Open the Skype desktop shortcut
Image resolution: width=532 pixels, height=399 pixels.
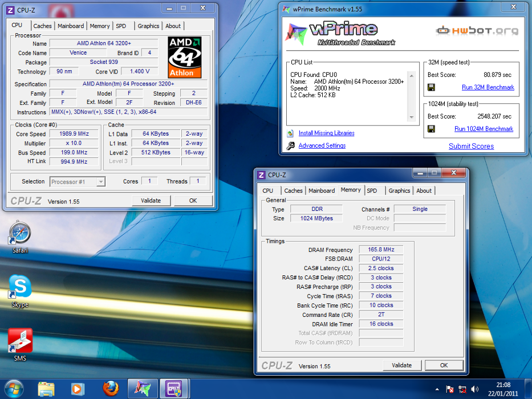tap(20, 291)
